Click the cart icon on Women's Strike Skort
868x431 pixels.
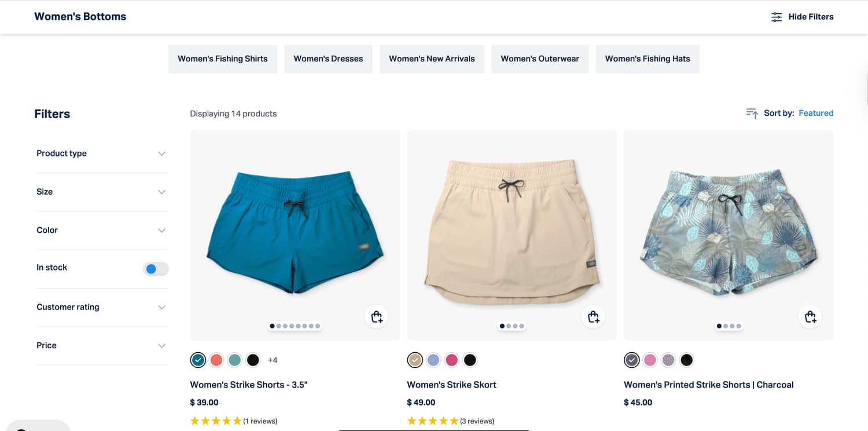[593, 317]
